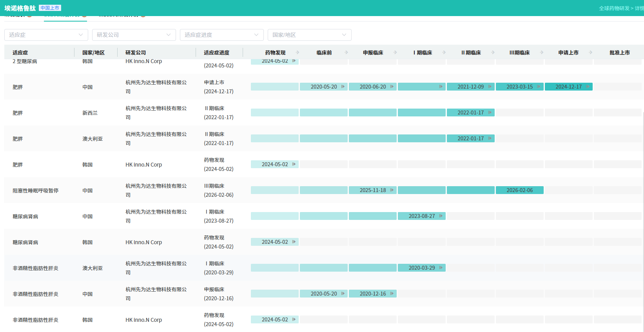Go to 全球药物研发 in the breadcrumb
The height and width of the screenshot is (332, 644).
pos(614,8)
